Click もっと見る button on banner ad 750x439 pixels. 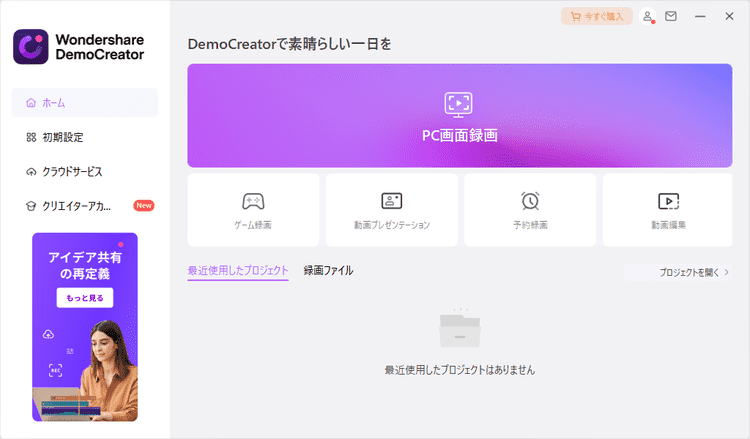(x=85, y=297)
